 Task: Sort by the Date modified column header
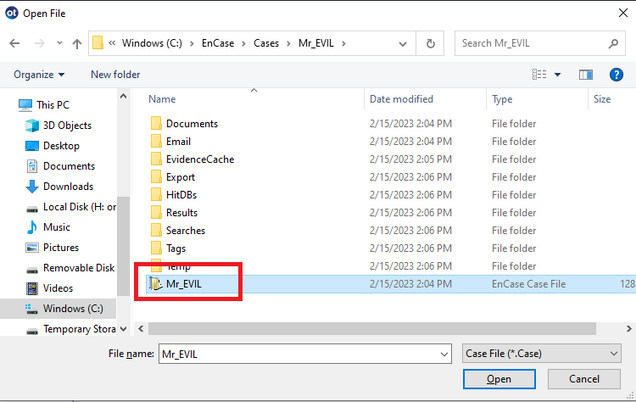pyautogui.click(x=401, y=99)
